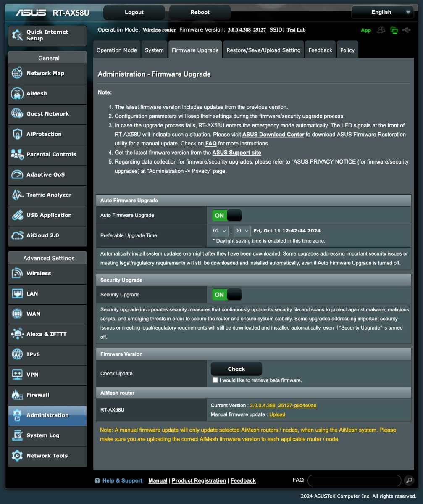Image resolution: width=423 pixels, height=504 pixels.
Task: Click the guest users status icon
Action: pyautogui.click(x=381, y=30)
